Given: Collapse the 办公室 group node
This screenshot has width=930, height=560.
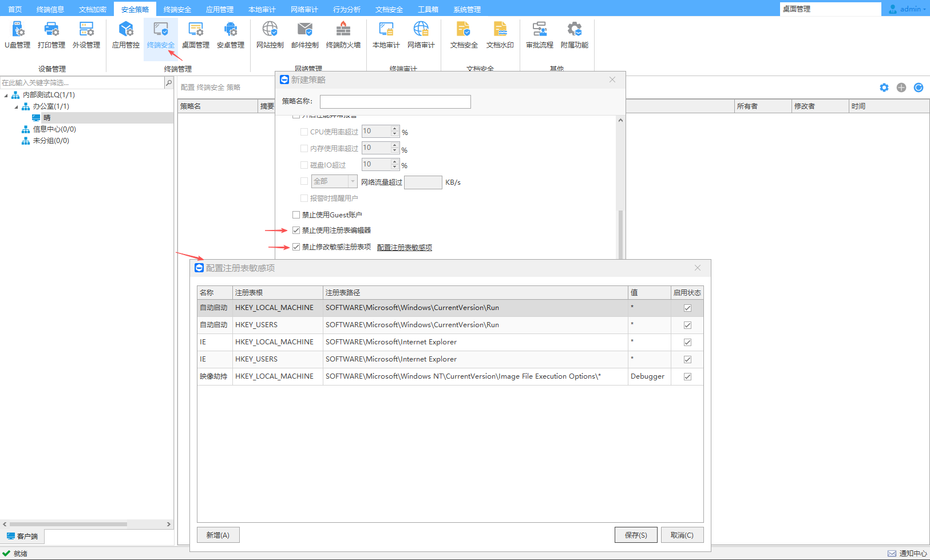Looking at the screenshot, I should pos(16,107).
